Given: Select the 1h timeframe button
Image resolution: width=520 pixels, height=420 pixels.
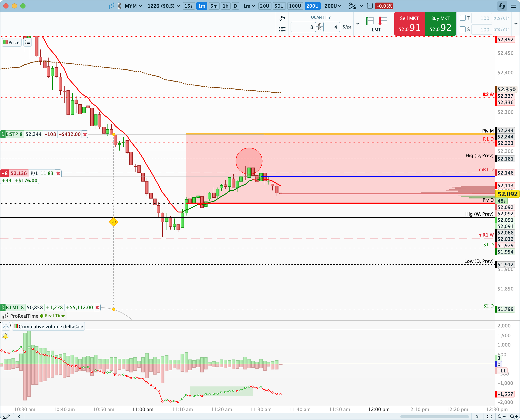Looking at the screenshot, I should pos(226,6).
